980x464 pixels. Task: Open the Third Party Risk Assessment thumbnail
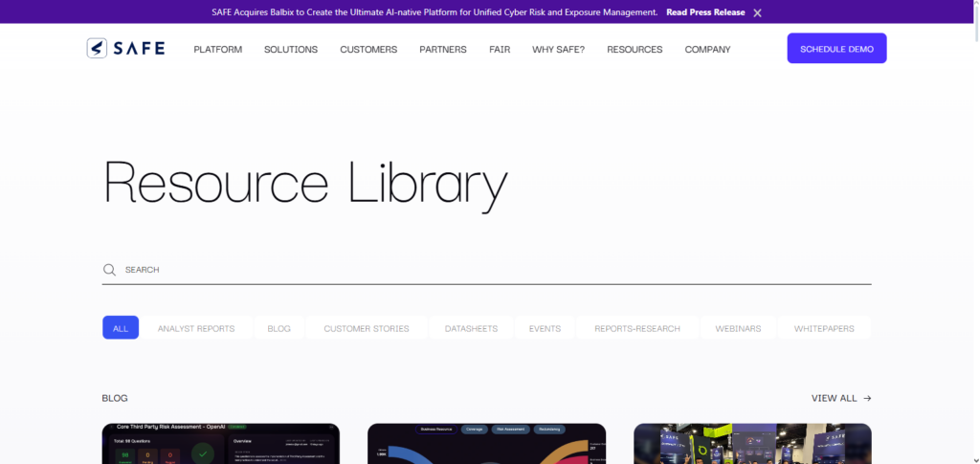tap(220, 444)
